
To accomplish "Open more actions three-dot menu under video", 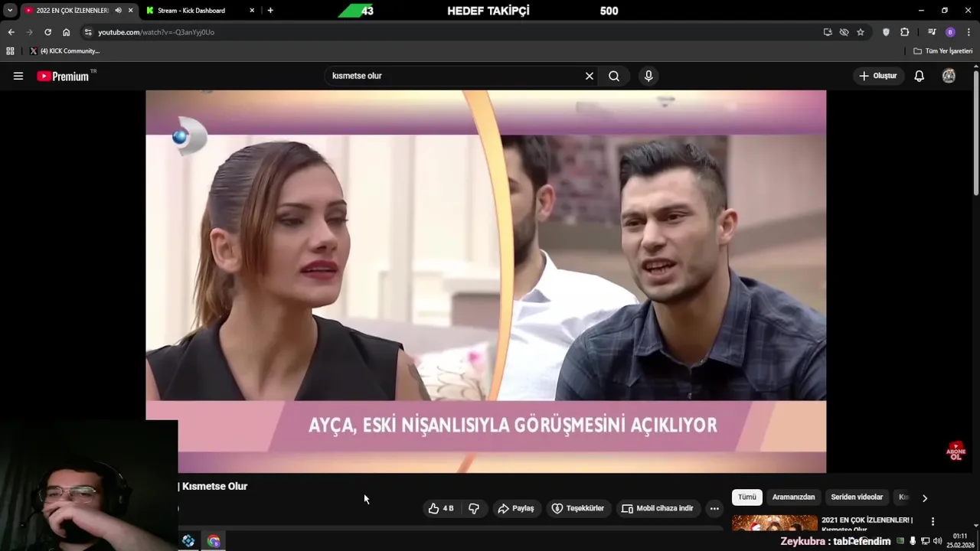I will pyautogui.click(x=714, y=508).
